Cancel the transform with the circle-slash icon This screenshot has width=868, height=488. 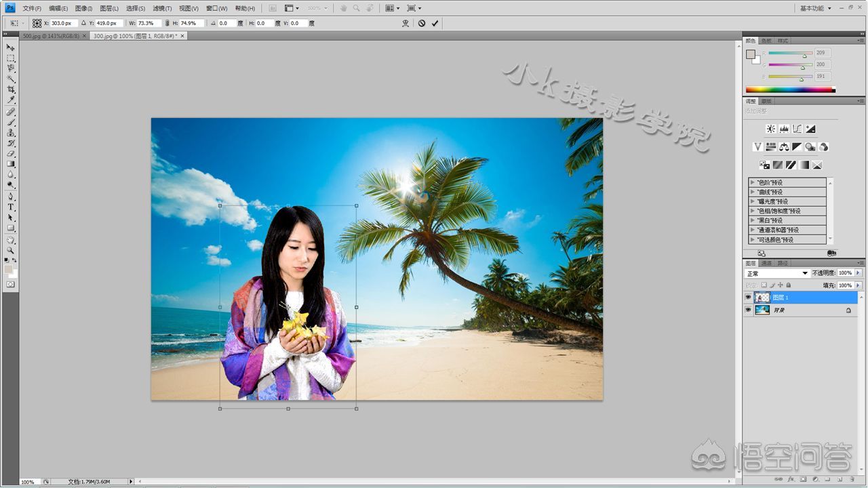[x=421, y=23]
